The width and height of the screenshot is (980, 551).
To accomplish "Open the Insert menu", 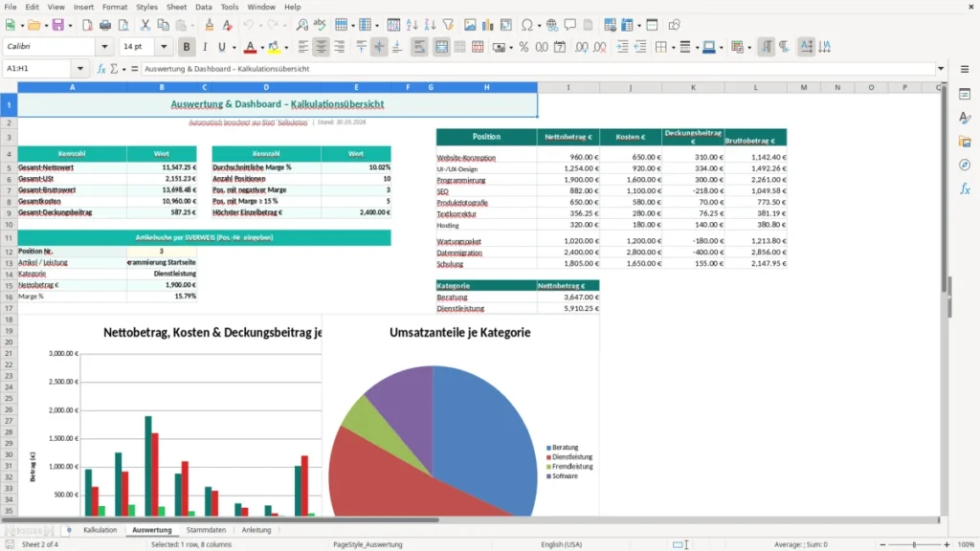I will 83,7.
